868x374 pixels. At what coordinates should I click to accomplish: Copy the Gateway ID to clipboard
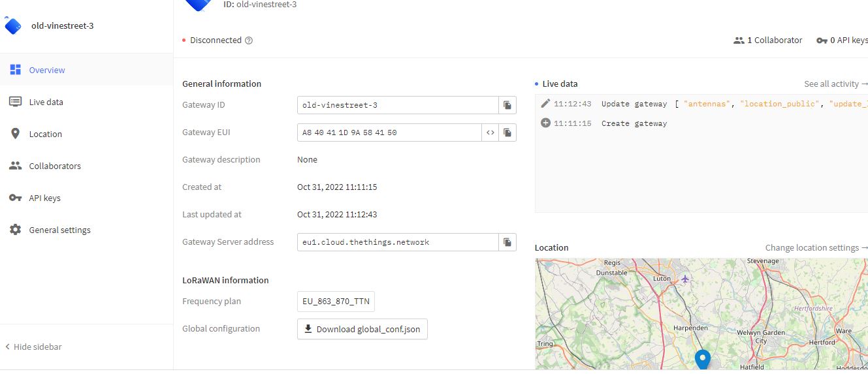click(x=507, y=105)
